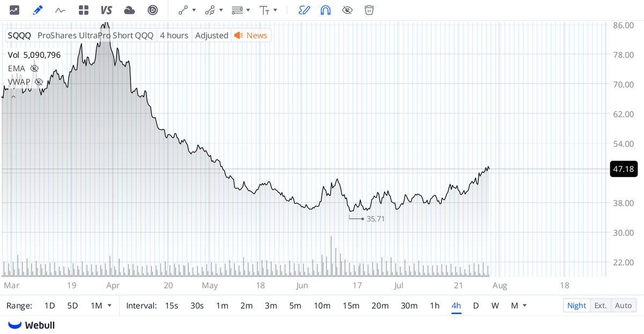Image resolution: width=644 pixels, height=334 pixels.
Task: Set interval to 5m
Action: [295, 306]
